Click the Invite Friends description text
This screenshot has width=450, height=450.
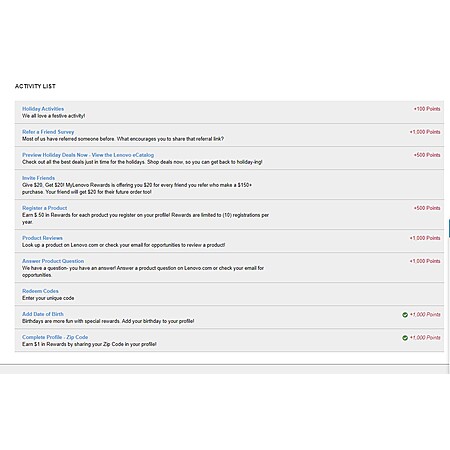tap(137, 188)
